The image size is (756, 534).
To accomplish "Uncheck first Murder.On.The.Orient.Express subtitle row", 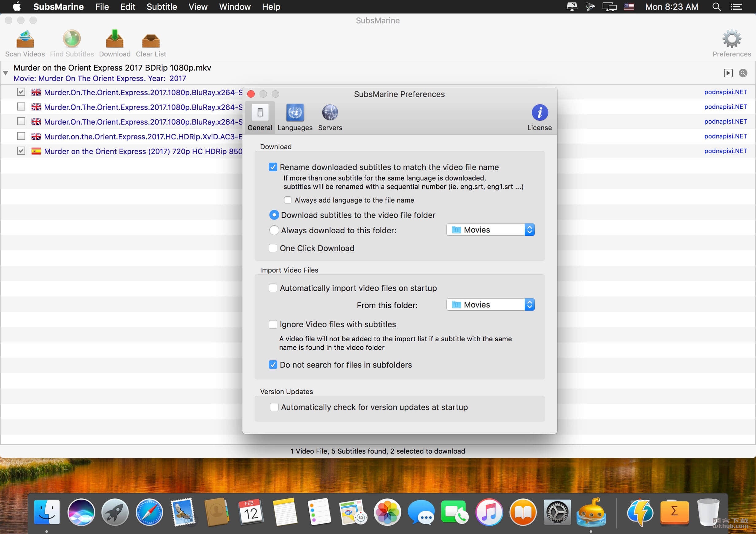I will click(x=21, y=92).
